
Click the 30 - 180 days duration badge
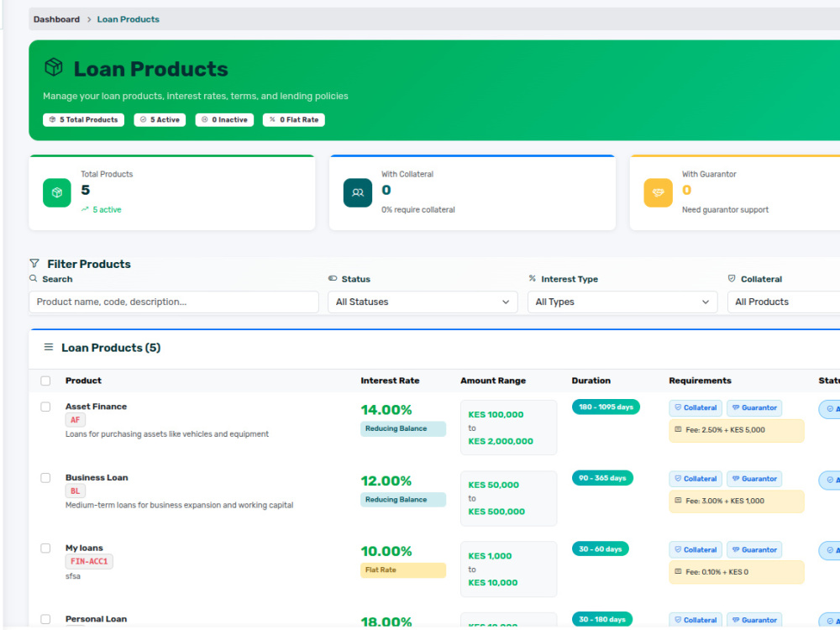[x=602, y=619]
